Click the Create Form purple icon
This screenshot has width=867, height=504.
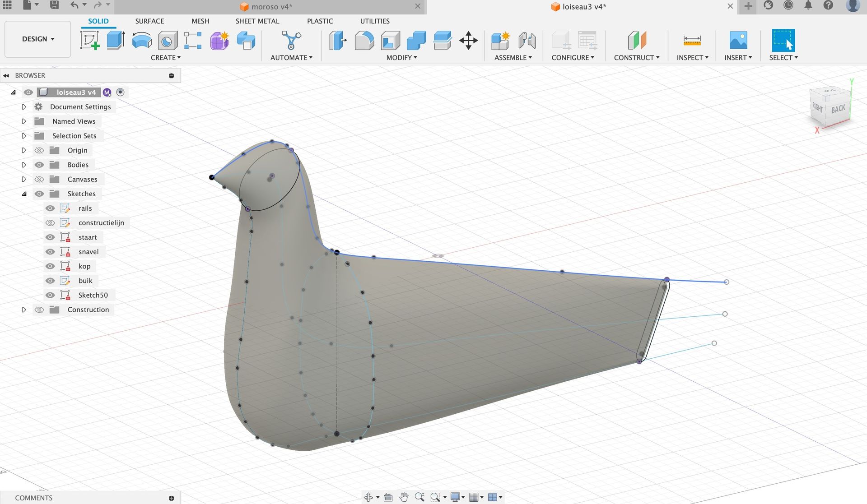pos(219,40)
